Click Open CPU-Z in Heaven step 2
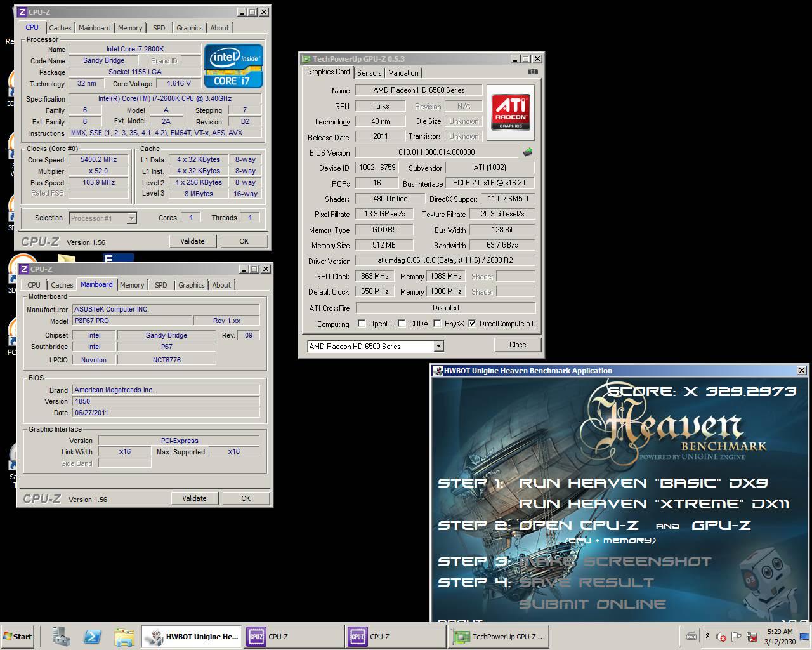The width and height of the screenshot is (812, 650). pyautogui.click(x=579, y=526)
